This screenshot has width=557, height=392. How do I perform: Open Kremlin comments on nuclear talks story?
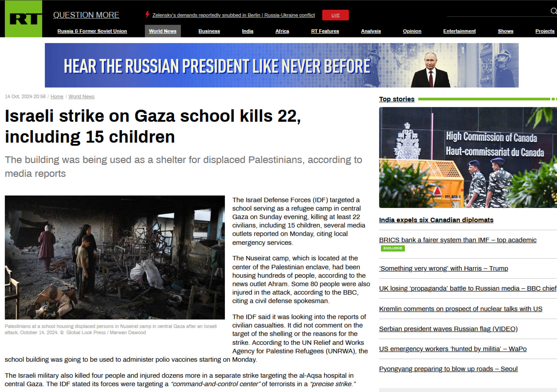[x=461, y=309]
